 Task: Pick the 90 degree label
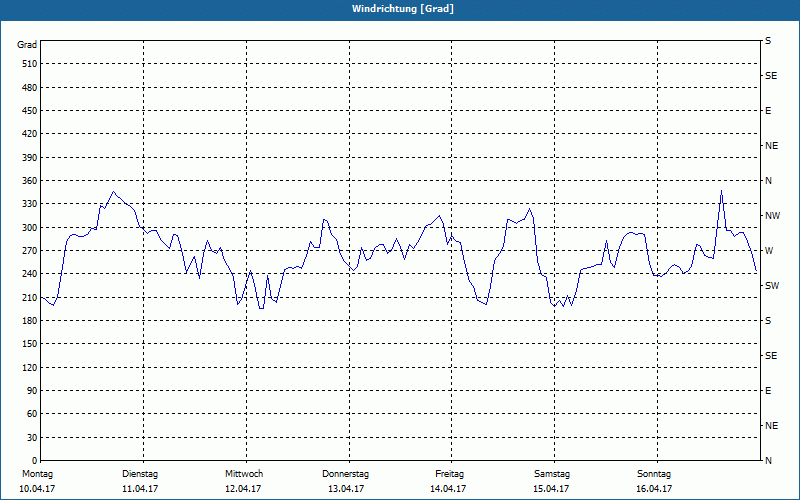(x=32, y=391)
